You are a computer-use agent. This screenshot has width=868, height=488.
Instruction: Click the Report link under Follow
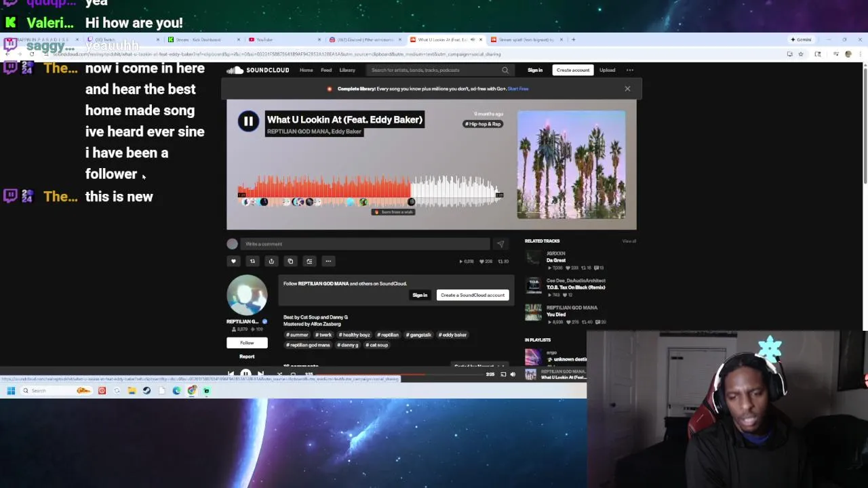247,357
